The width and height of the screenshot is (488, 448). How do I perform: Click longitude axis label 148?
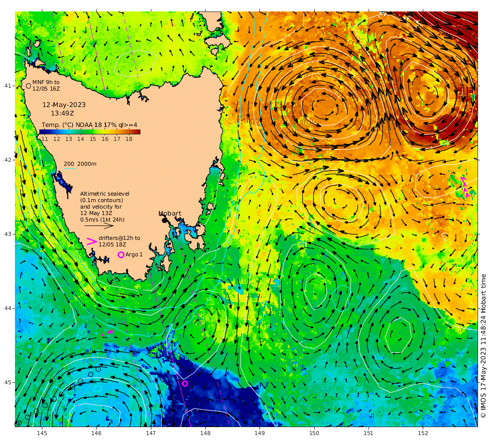click(x=205, y=433)
